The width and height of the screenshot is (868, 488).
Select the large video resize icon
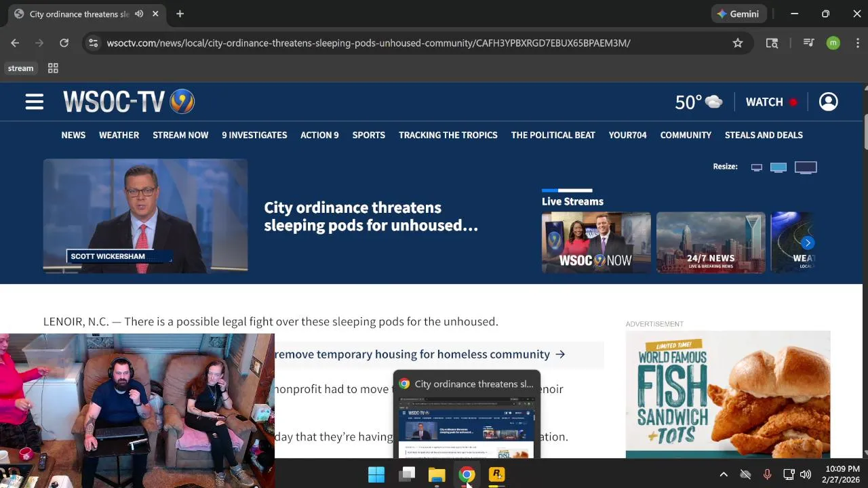[x=806, y=167]
